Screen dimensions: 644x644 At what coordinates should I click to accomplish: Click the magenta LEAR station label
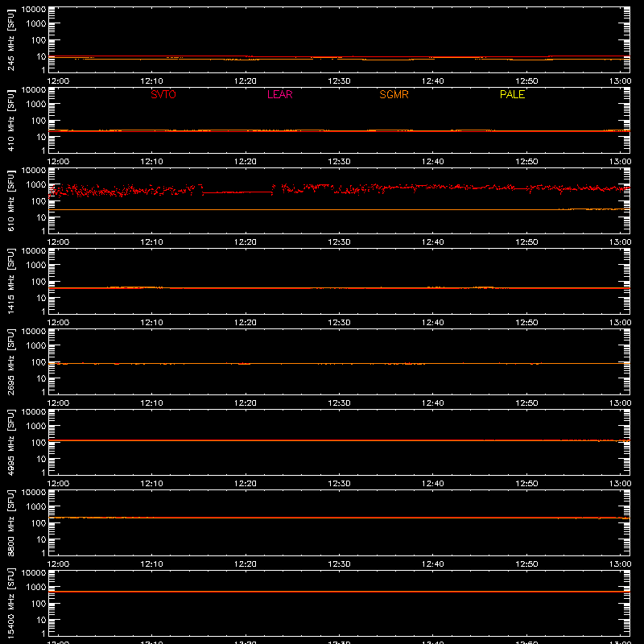[x=279, y=94]
